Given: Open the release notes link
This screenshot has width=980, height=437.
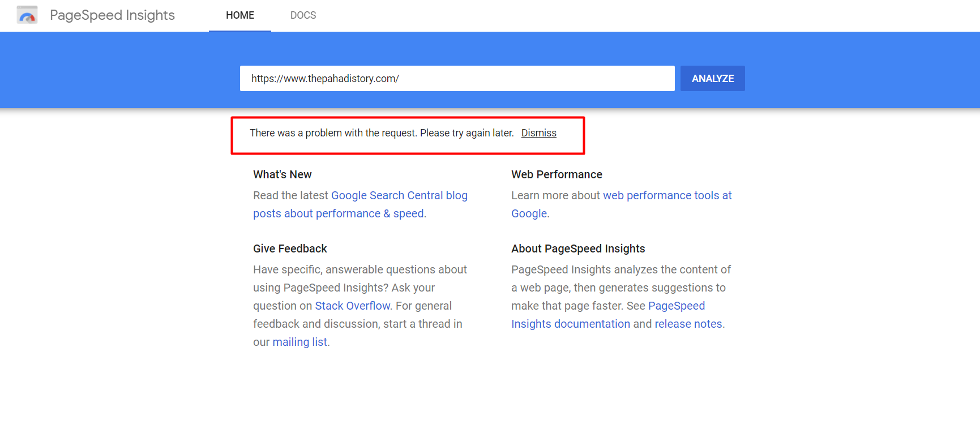Looking at the screenshot, I should (x=688, y=324).
